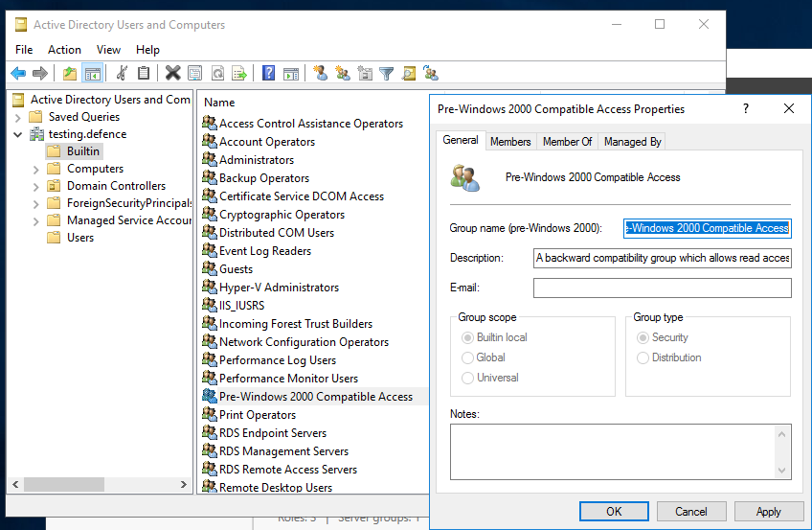
Task: Expand ForeignSecurityPrincipals tree node
Action: tap(35, 204)
